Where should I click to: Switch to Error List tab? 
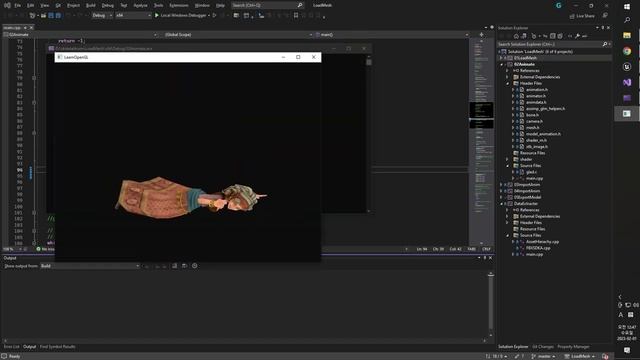(11, 347)
